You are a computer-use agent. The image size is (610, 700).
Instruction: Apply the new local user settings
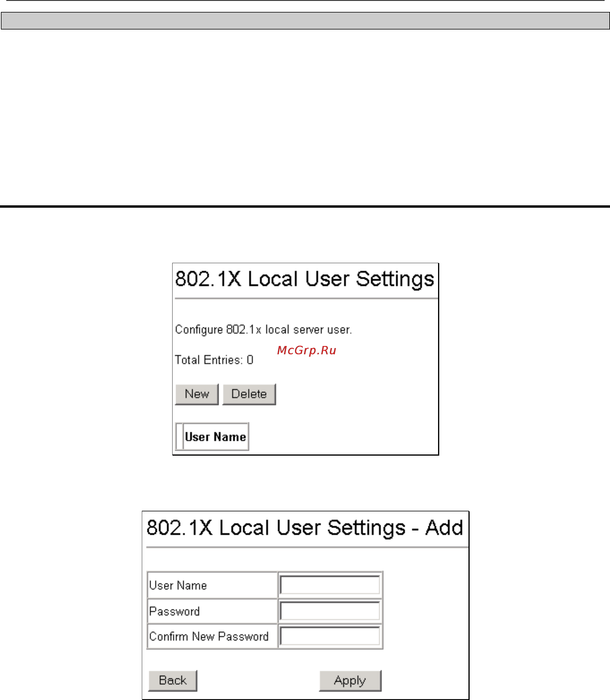click(x=350, y=681)
